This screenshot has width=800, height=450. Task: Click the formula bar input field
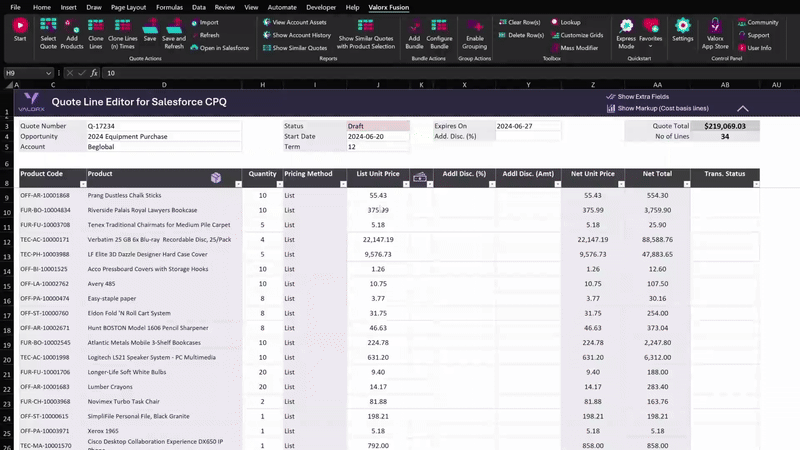(x=449, y=73)
